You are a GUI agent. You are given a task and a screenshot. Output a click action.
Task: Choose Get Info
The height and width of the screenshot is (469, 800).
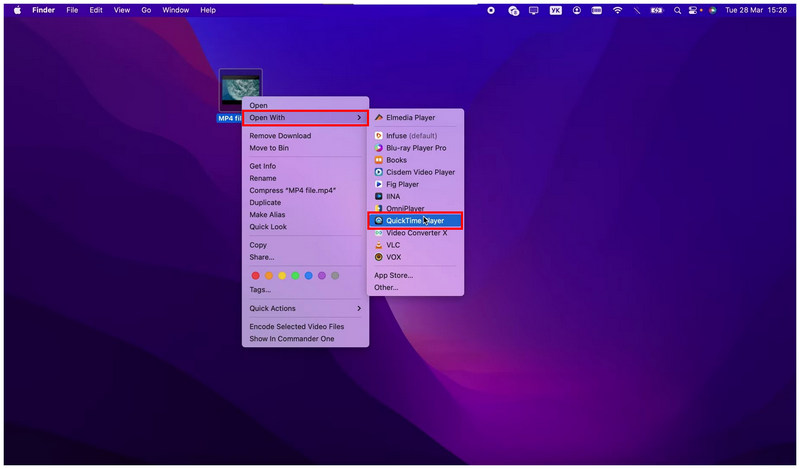305,166
